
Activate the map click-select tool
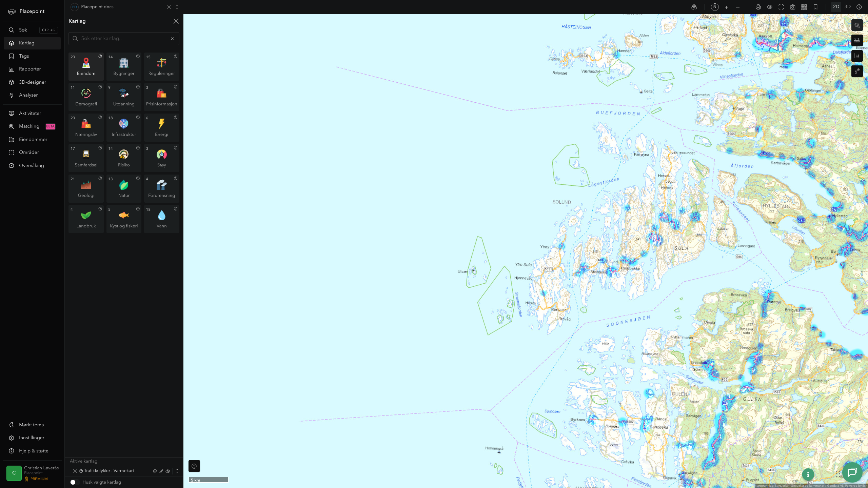(857, 25)
